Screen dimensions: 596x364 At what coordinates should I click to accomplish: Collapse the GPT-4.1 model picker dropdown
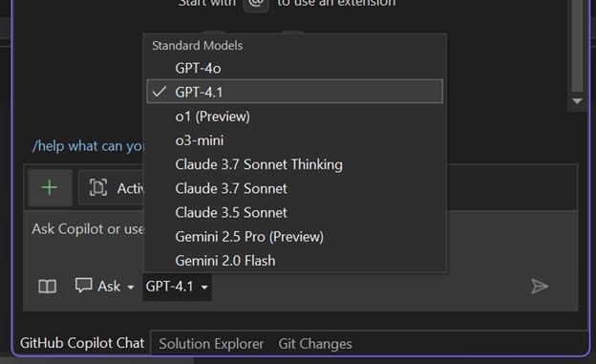[177, 287]
